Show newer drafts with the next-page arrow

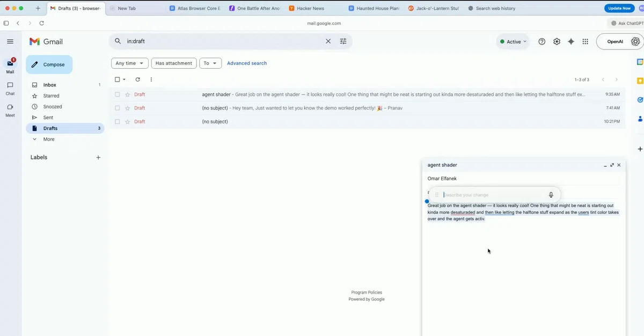[x=616, y=79]
